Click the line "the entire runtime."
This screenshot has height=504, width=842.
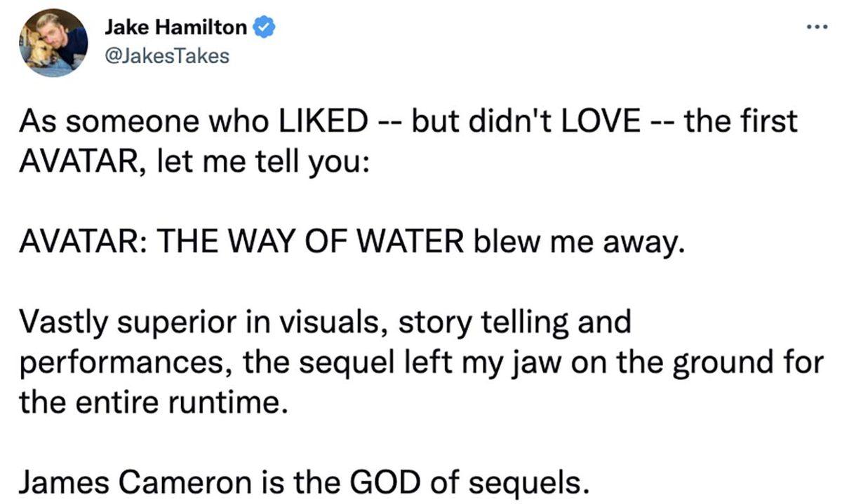pyautogui.click(x=152, y=404)
